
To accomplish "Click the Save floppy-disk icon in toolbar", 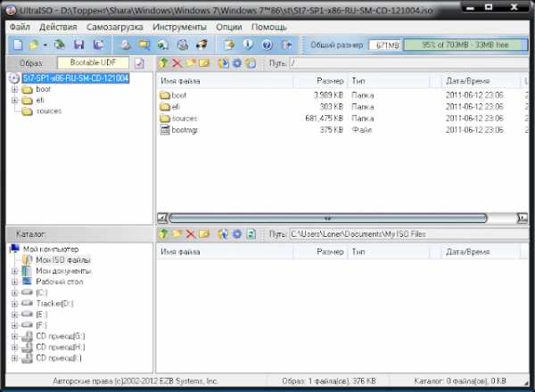I will [78, 44].
